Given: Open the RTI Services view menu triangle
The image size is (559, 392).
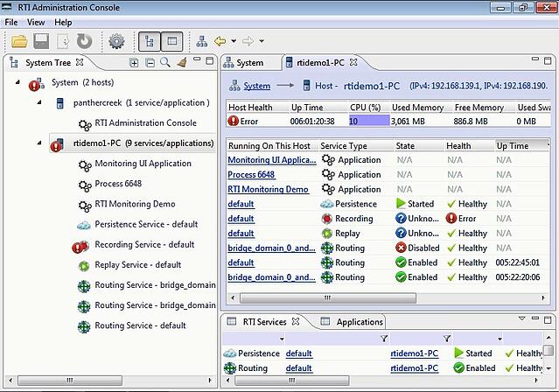Looking at the screenshot, I should pyautogui.click(x=522, y=318).
